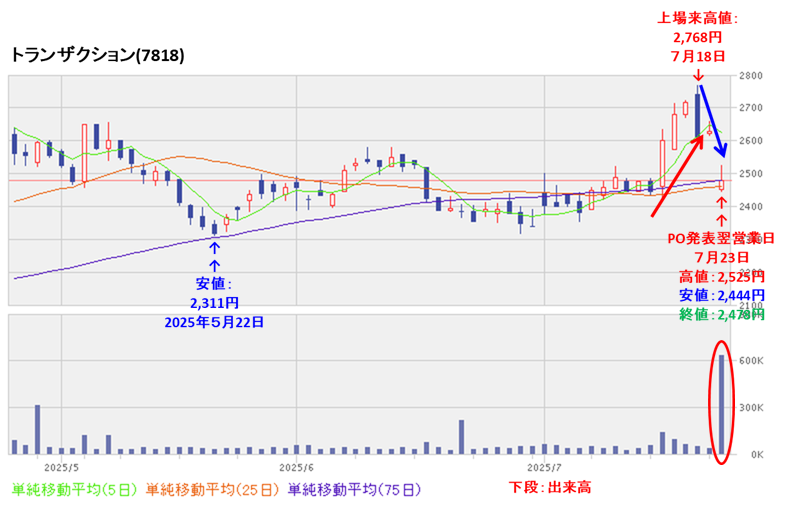Click the 2400 price axis label
Viewport: 793px width, 507px height.
(x=751, y=206)
